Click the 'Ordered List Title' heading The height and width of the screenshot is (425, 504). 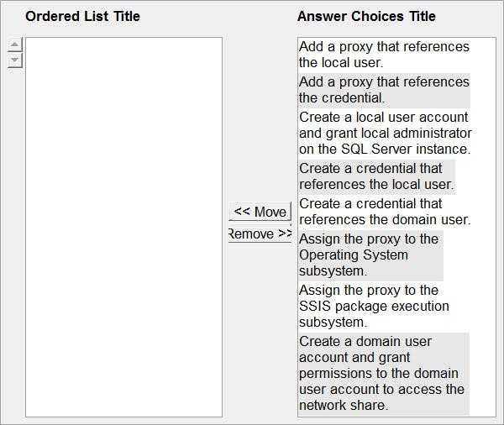point(82,16)
